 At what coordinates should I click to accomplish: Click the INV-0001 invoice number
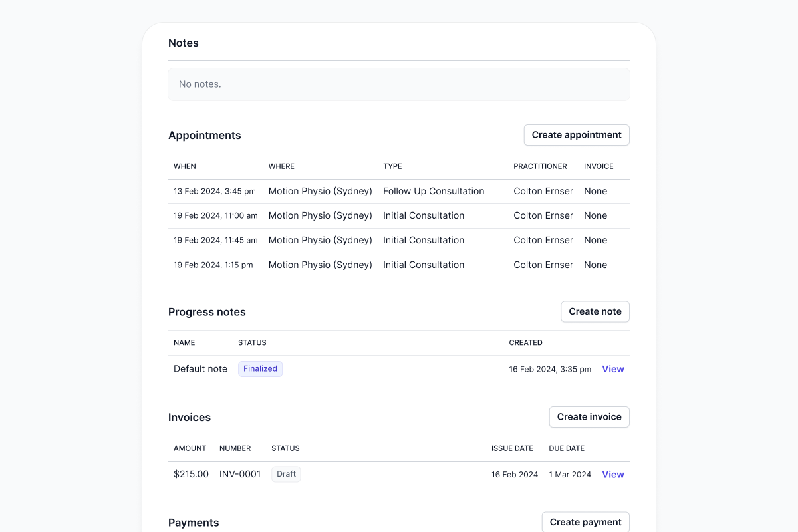(240, 475)
